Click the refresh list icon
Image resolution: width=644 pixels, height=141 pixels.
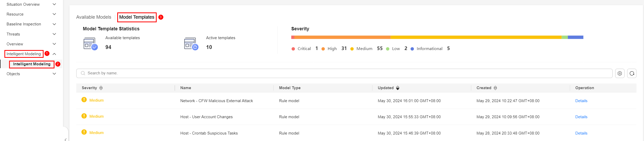coord(632,73)
